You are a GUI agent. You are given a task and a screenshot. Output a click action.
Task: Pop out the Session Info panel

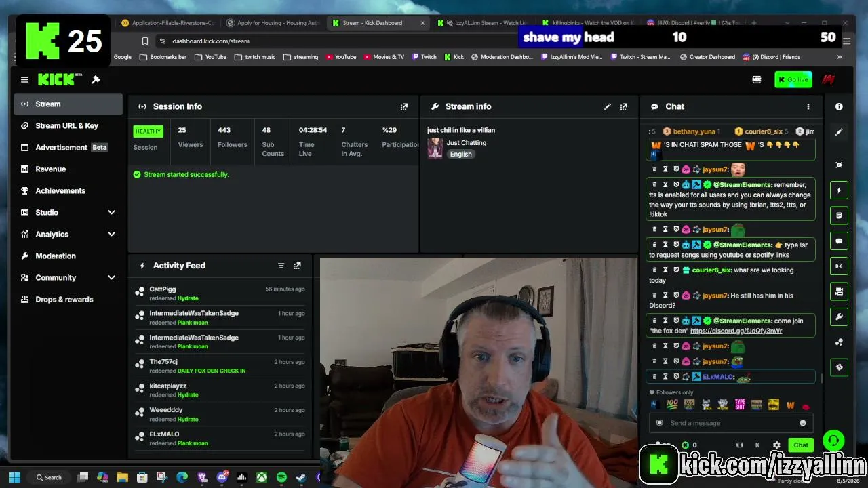[404, 106]
